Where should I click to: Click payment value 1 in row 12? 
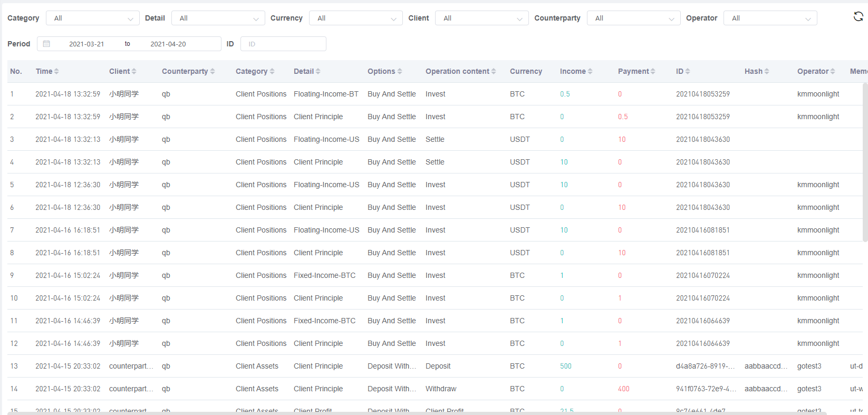620,343
